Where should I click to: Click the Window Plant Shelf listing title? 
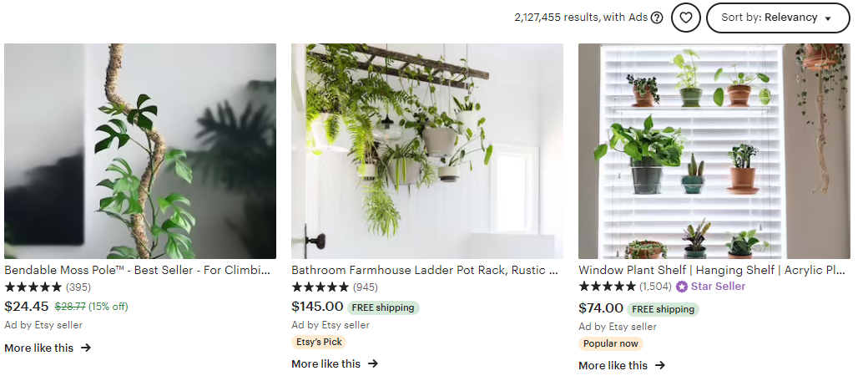712,270
